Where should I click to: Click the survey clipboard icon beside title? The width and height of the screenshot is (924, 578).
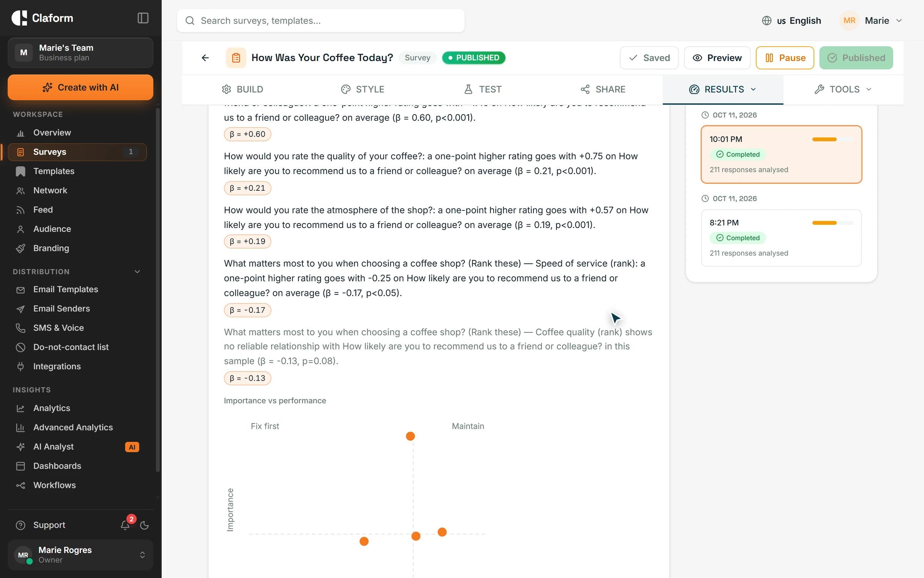[236, 58]
